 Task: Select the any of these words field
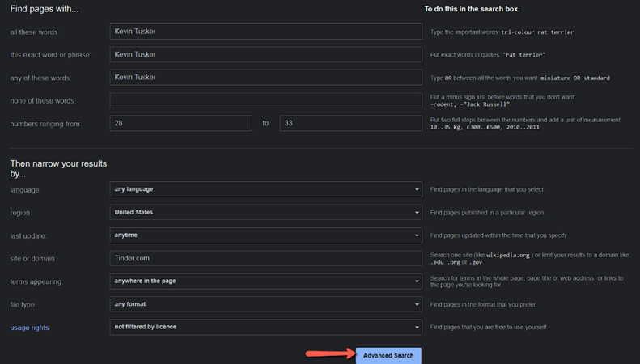[265, 78]
